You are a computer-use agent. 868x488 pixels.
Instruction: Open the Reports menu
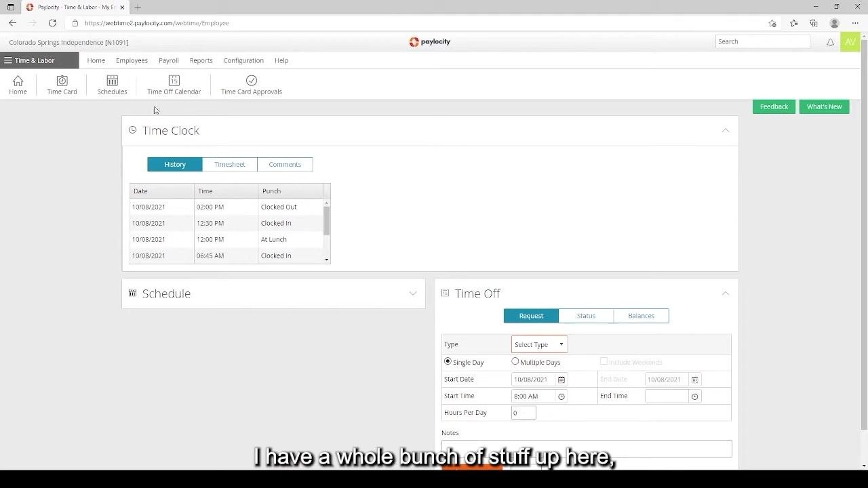[x=201, y=60]
